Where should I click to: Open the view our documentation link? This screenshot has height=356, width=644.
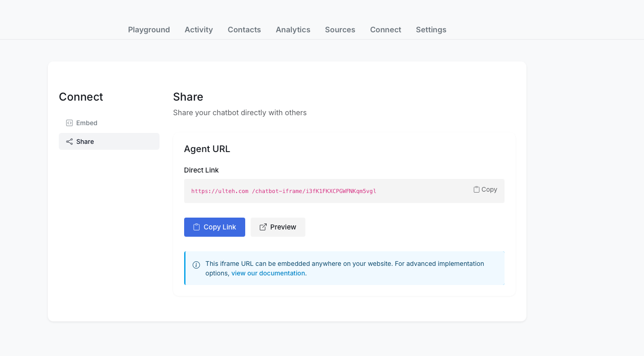click(268, 273)
